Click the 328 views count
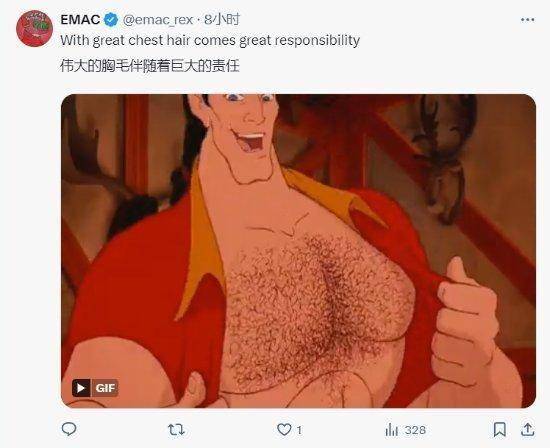This screenshot has height=448, width=550. click(x=415, y=430)
